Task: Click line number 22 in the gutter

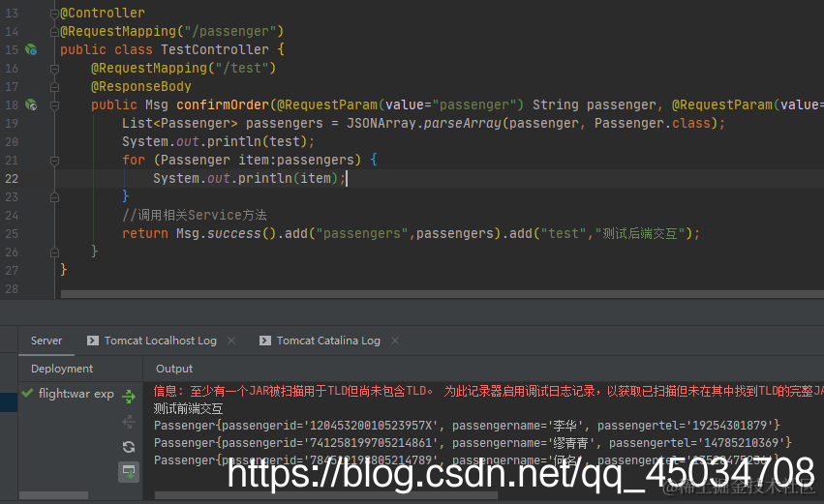Action: [12, 179]
